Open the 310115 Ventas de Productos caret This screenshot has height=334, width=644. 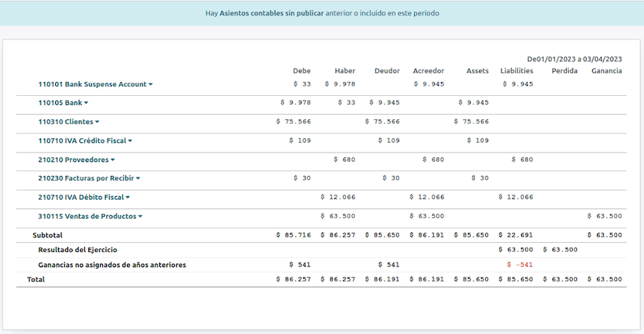click(x=140, y=217)
